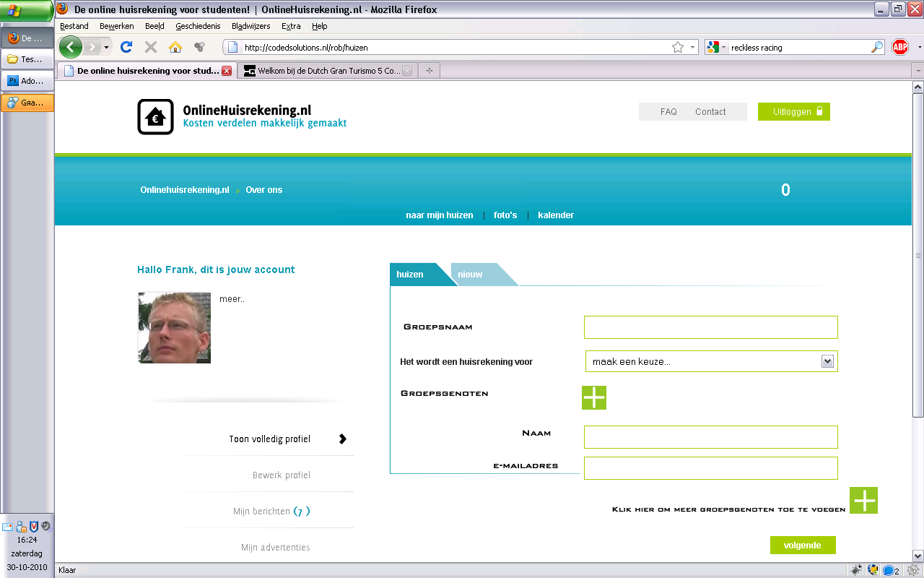Expand the back/forward history dropdown arrow
Image resolution: width=924 pixels, height=578 pixels.
107,47
